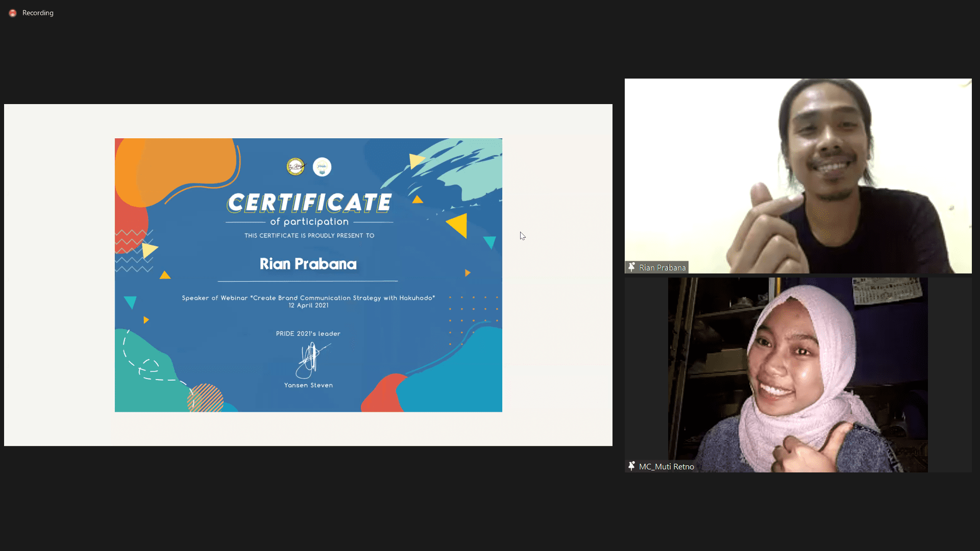The width and height of the screenshot is (980, 551).
Task: Click pin icon beside MC_Muti Retno name
Action: 632,466
